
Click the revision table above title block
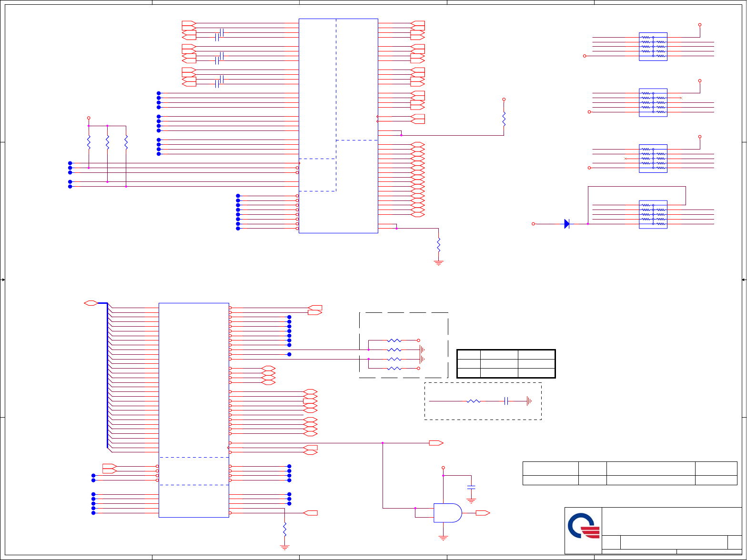630,473
